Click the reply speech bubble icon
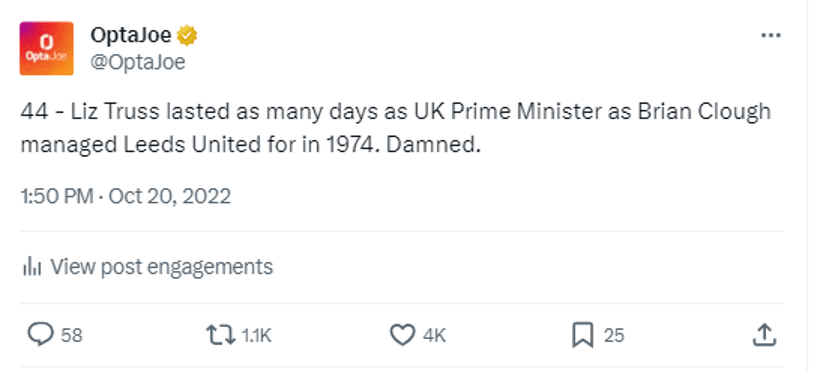Image resolution: width=814 pixels, height=372 pixels. coord(40,335)
